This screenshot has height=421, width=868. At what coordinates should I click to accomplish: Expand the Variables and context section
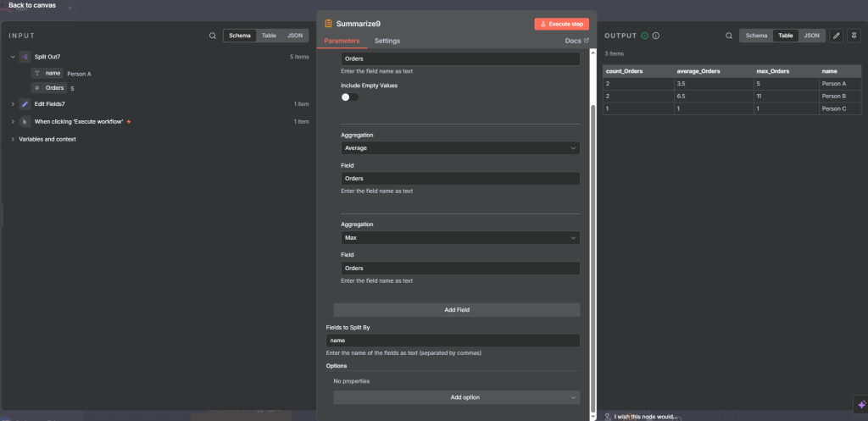(x=47, y=139)
